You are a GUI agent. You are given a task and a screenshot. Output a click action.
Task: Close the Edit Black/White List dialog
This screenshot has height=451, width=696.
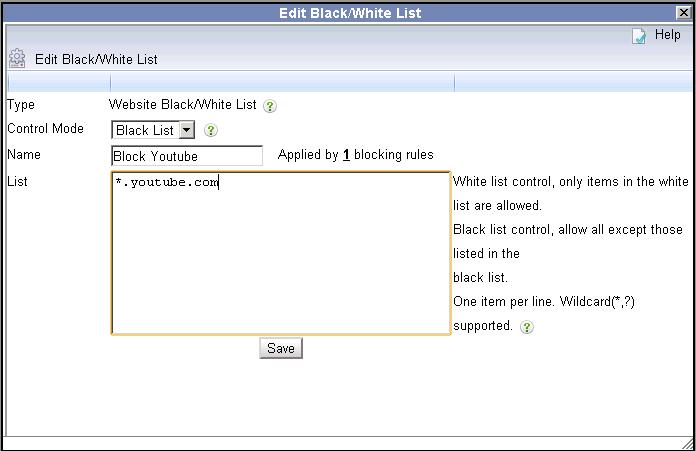click(684, 12)
